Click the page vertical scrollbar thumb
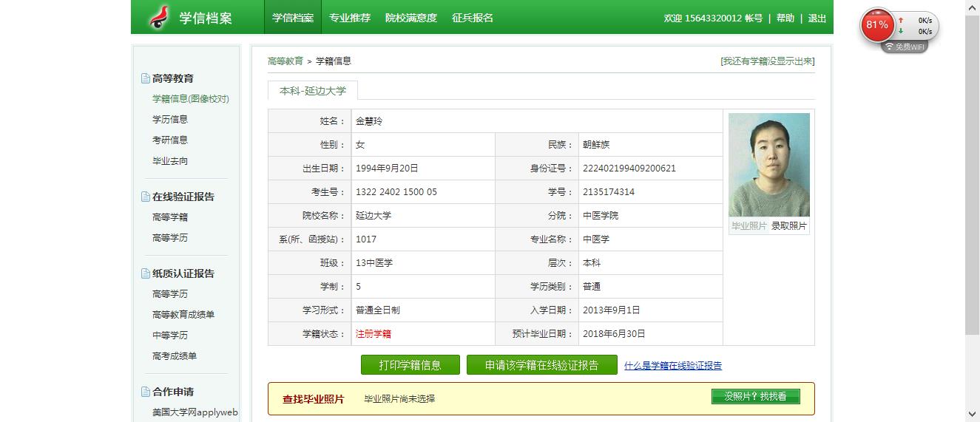 click(973, 174)
